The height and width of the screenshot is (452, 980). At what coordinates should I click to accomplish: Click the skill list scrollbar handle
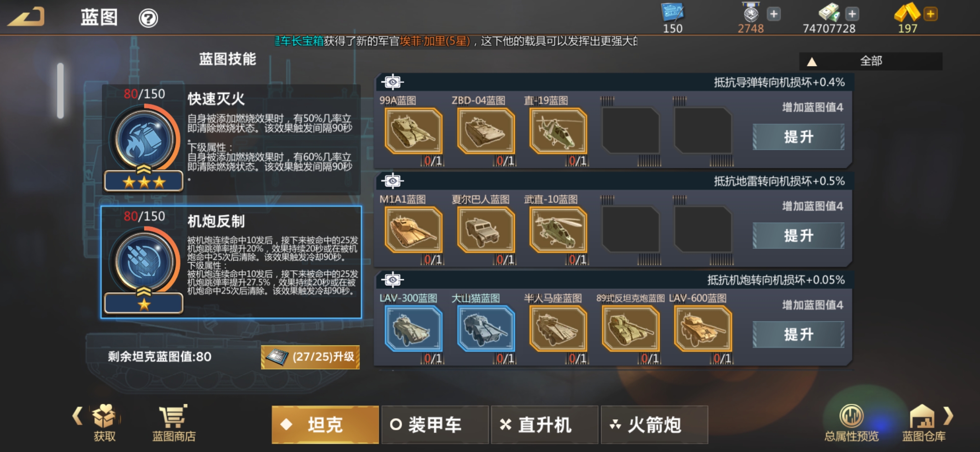tap(60, 90)
